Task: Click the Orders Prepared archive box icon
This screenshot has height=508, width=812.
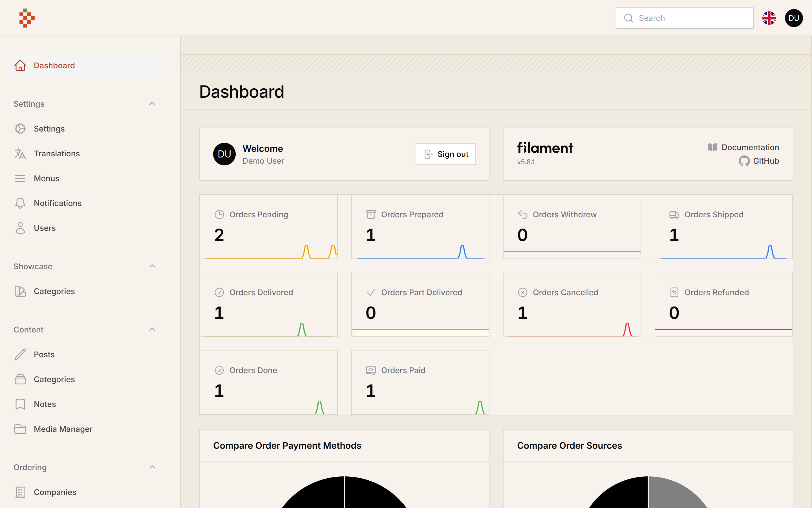Action: 371,214
